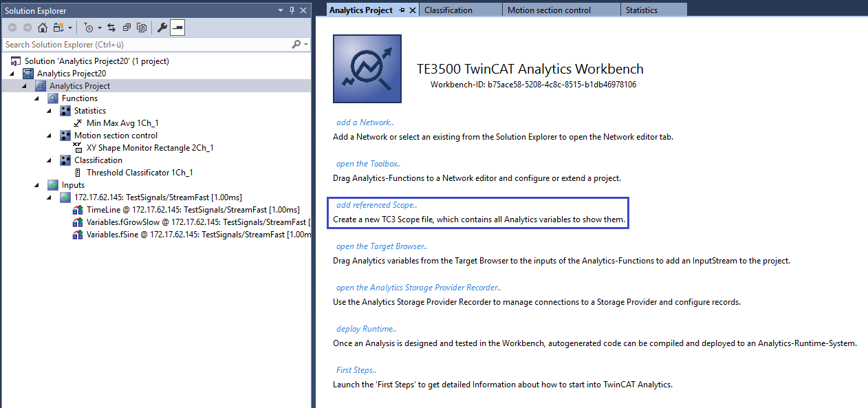Screen dimensions: 868x408
Task: Select Variables.fSine input row
Action: click(x=198, y=235)
